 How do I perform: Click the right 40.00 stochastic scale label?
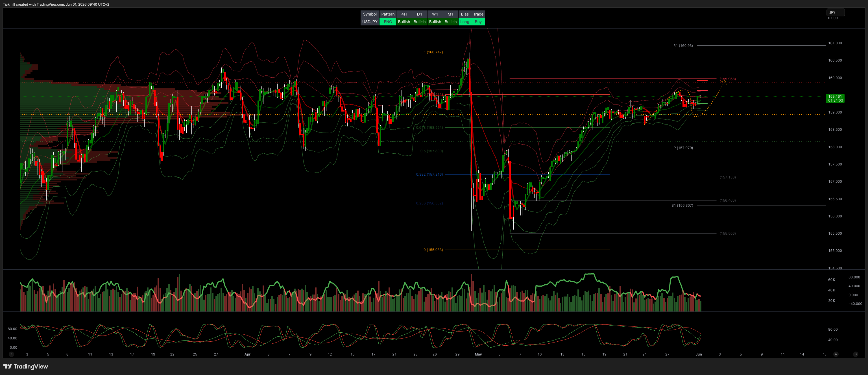coord(833,340)
